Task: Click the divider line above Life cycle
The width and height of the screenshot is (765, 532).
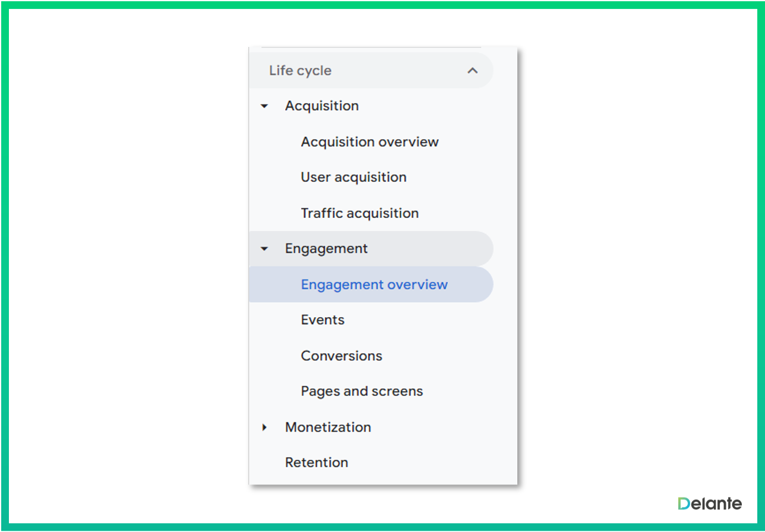Action: coord(371,47)
